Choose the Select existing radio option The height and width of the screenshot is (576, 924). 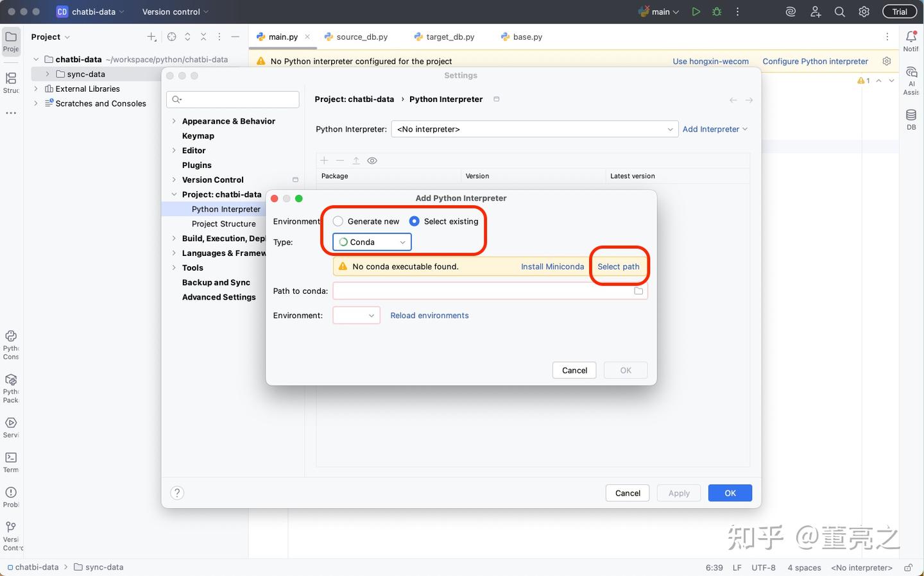444,221
